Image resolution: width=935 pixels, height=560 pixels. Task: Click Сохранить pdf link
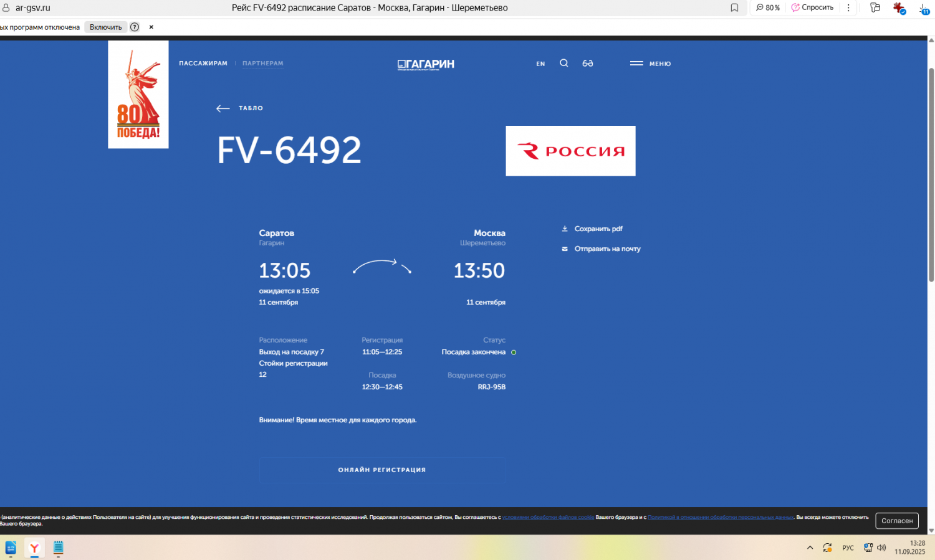coord(598,229)
